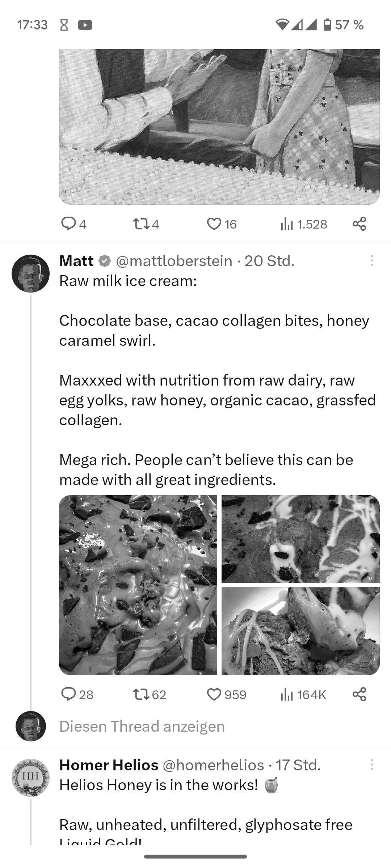The image size is (391, 868).
Task: Share Matt's ice cream tweet
Action: click(359, 694)
